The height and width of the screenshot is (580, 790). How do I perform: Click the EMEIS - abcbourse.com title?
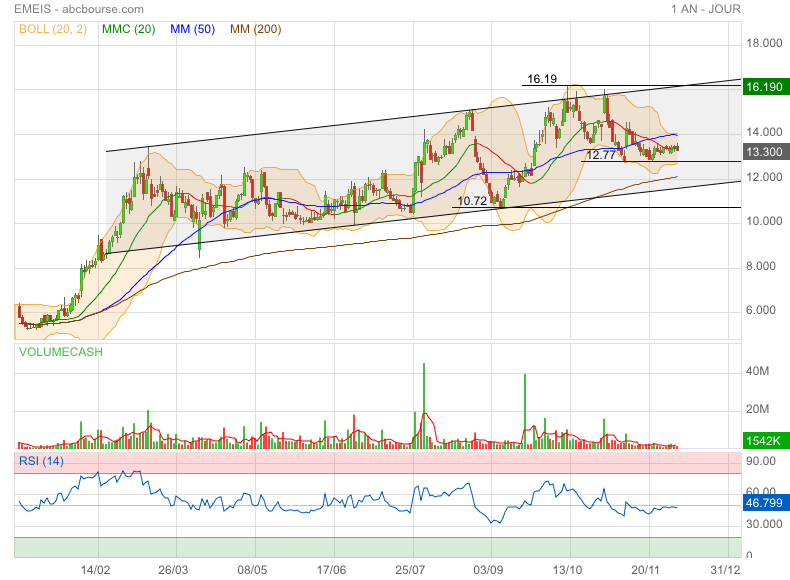coord(79,9)
